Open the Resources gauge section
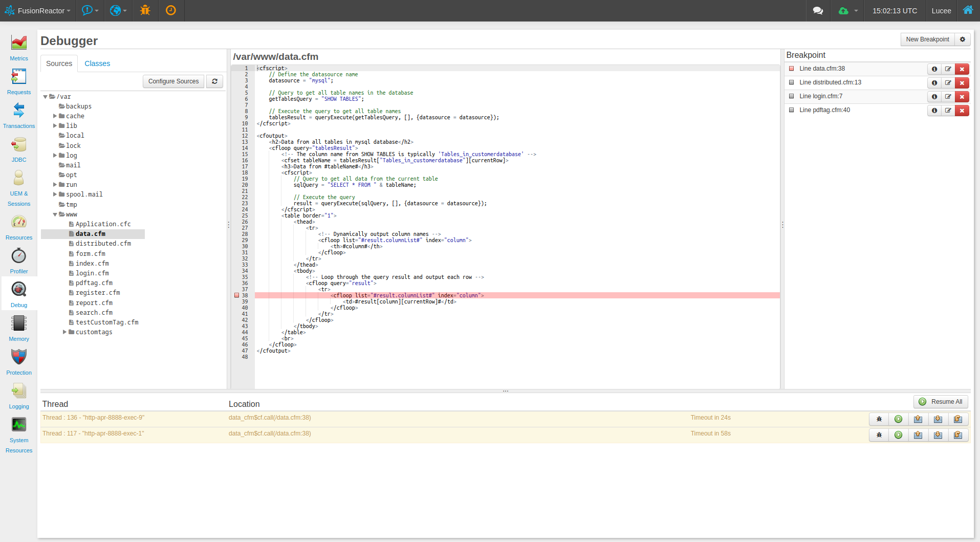 pos(19,227)
